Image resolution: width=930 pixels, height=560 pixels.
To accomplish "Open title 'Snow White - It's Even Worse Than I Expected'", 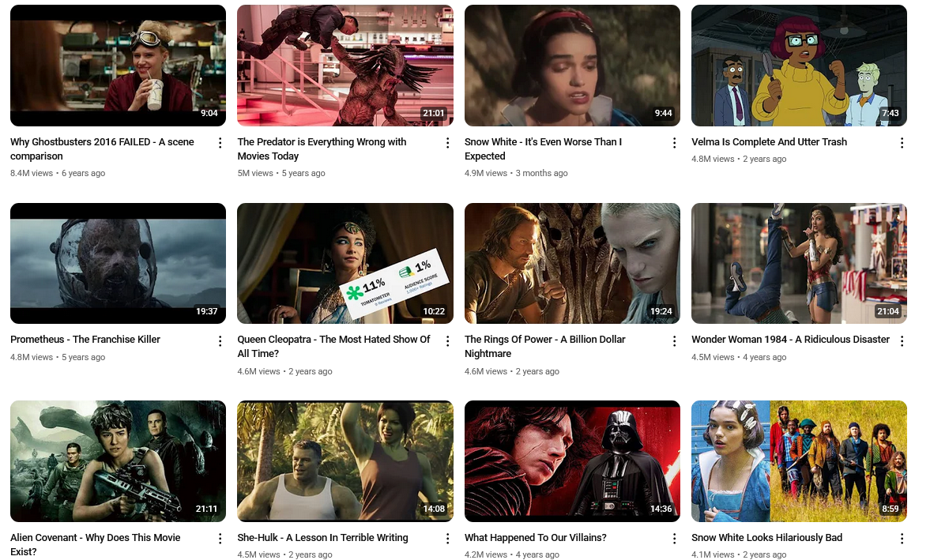I will click(x=544, y=148).
